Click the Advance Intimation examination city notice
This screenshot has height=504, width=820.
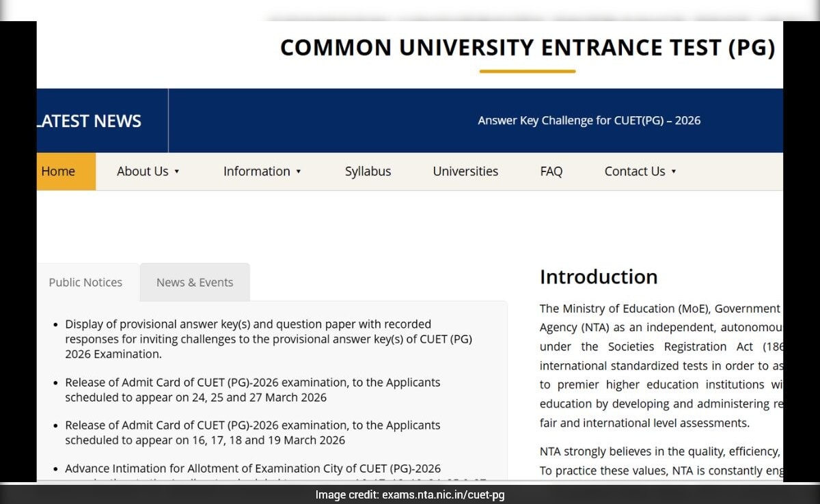(x=253, y=469)
